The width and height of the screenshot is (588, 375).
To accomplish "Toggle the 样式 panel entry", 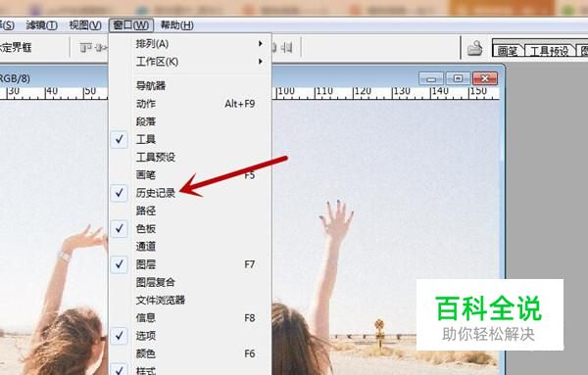I will [x=190, y=370].
